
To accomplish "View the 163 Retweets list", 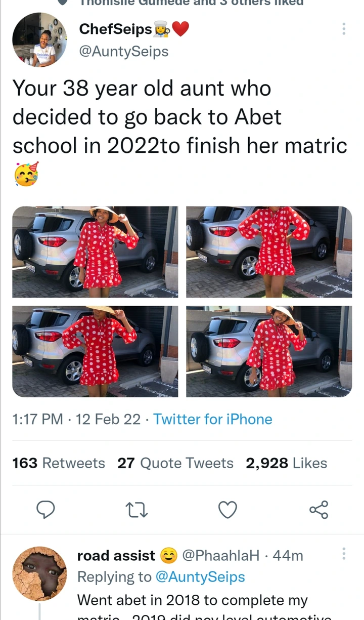I will (59, 463).
